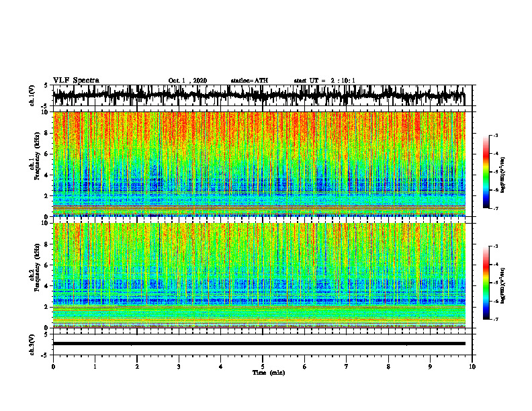Click the ch.1 frequency tick "8"
This screenshot has width=532, height=411.
tap(46, 133)
